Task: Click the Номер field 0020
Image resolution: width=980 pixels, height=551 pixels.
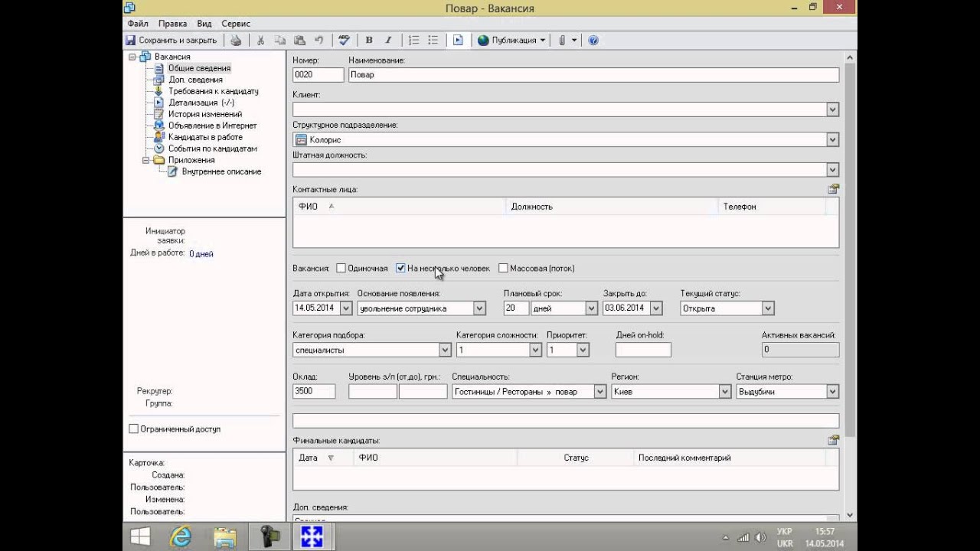Action: (x=318, y=75)
